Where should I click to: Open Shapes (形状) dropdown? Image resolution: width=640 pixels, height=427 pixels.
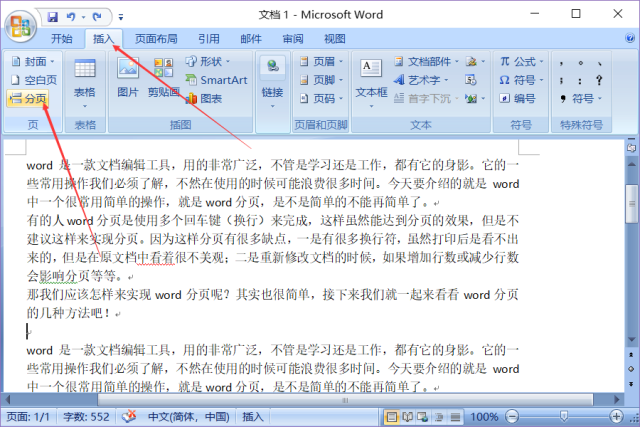tap(208, 61)
